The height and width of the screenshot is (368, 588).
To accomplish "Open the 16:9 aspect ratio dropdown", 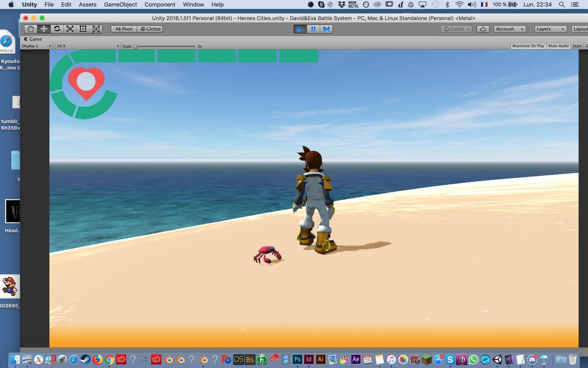I will click(87, 46).
